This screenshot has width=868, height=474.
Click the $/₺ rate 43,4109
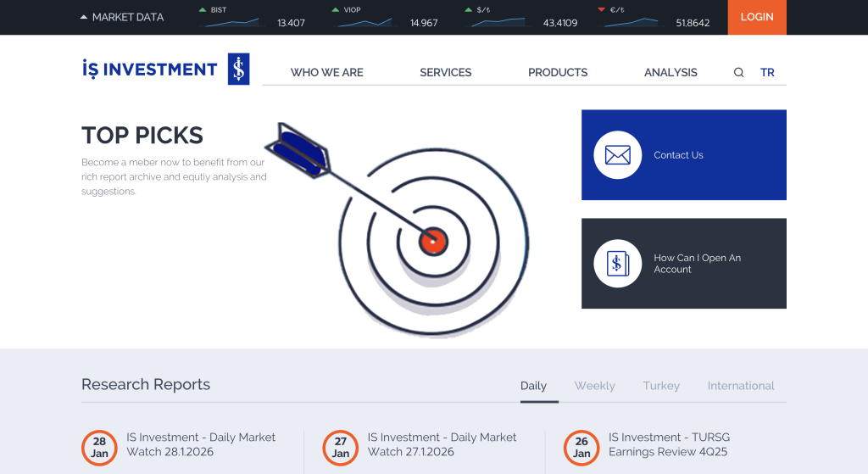tap(560, 23)
